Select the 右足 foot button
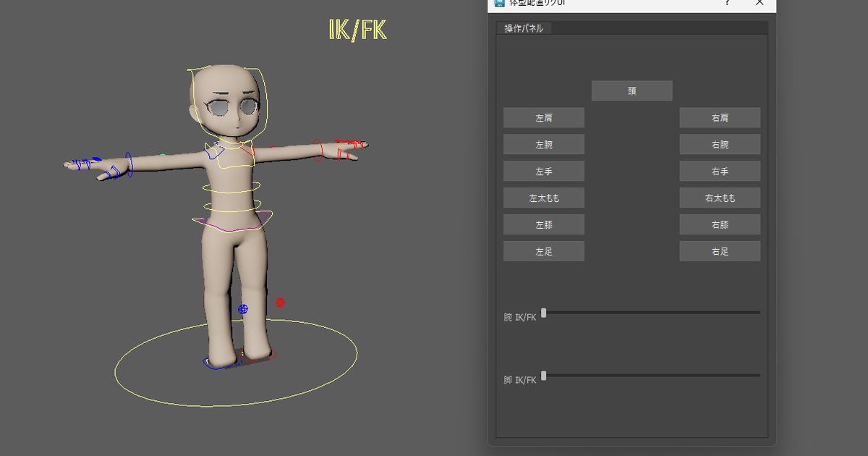 click(720, 251)
